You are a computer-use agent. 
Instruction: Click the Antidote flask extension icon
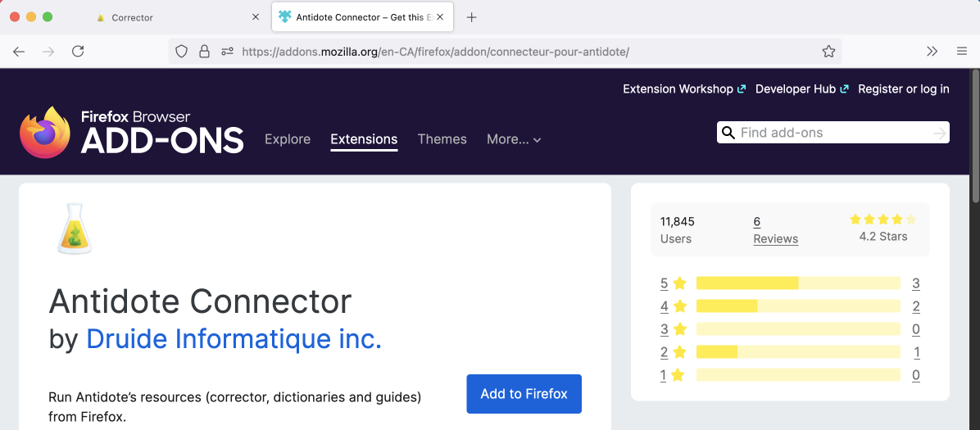point(75,229)
